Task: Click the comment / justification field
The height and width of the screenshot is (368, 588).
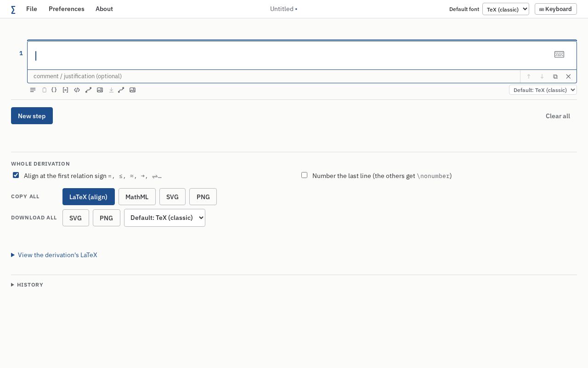Action: pos(274,76)
